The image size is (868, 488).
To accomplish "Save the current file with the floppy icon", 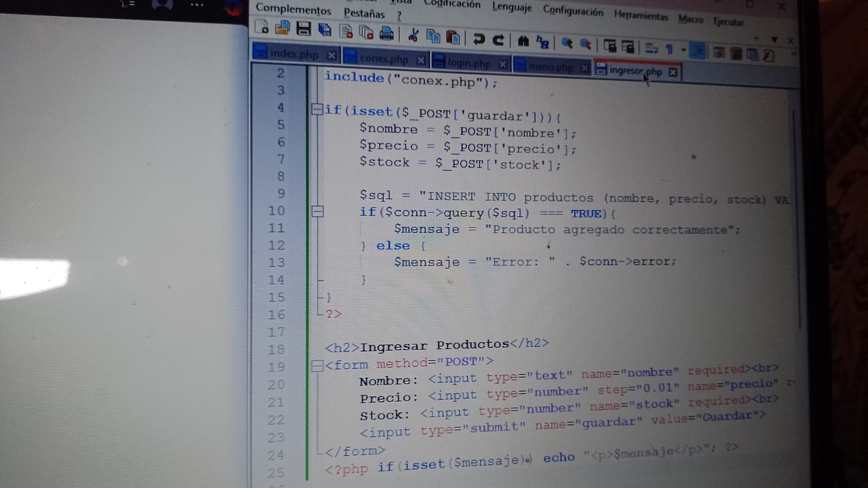I will 303,29.
